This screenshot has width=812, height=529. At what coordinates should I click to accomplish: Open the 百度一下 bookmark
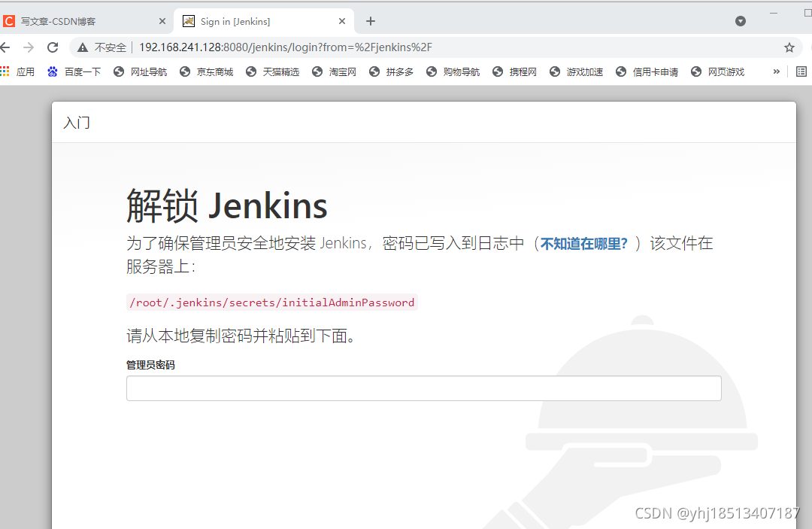coord(74,72)
